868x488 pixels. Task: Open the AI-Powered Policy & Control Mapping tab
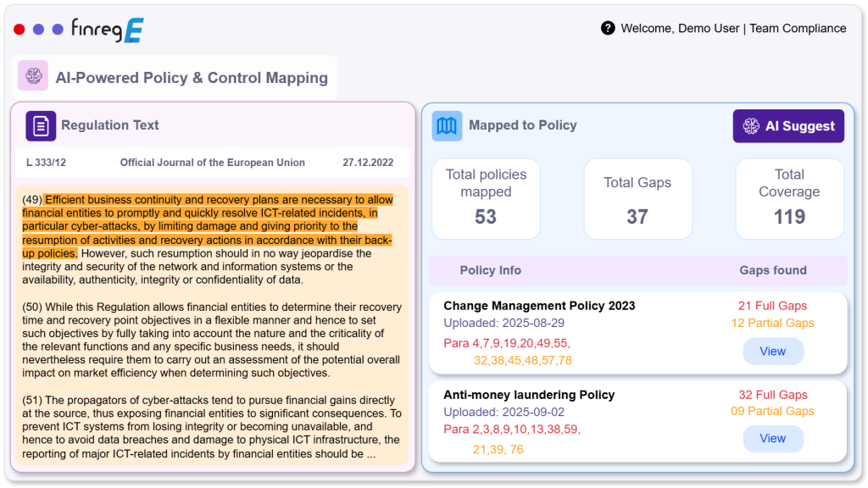(191, 78)
